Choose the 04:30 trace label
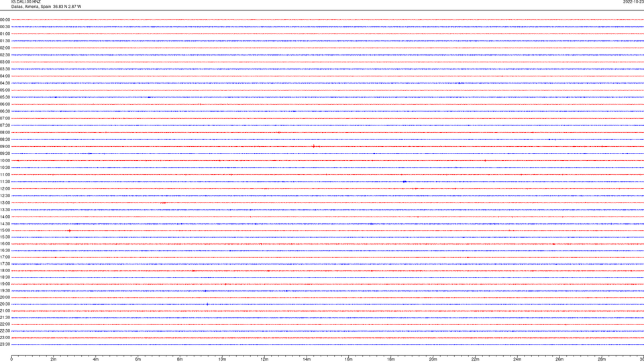644x362 pixels. (x=5, y=83)
